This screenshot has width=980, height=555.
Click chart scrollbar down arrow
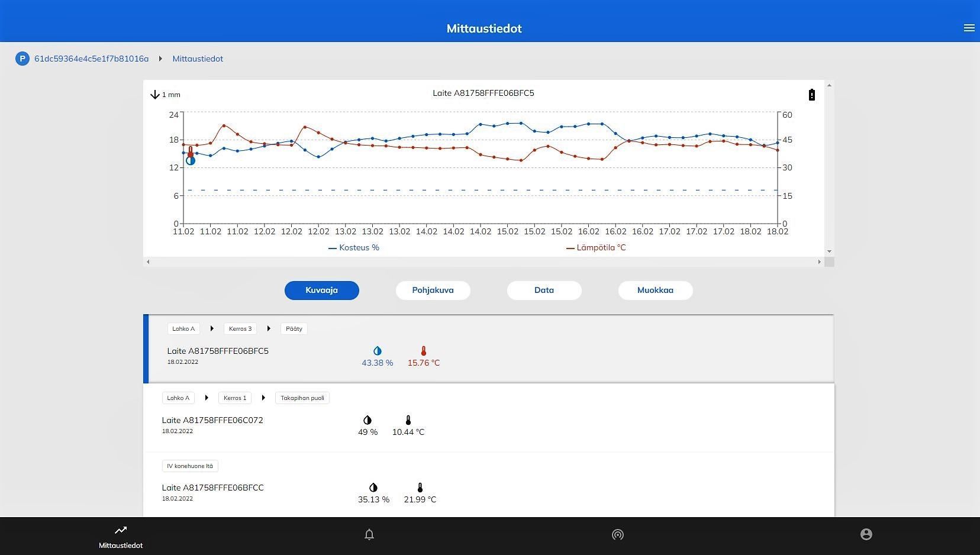tap(829, 251)
